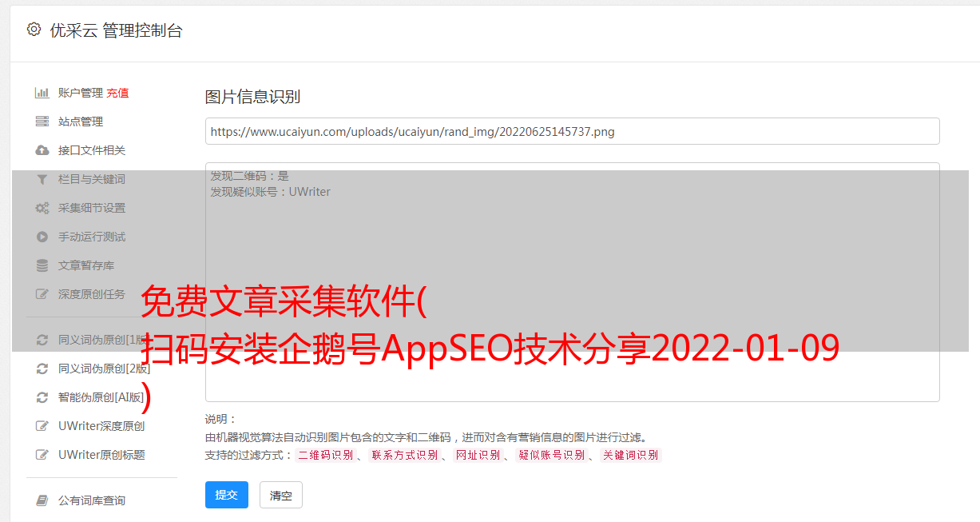Click the 优采云 管理控制台 title
The width and height of the screenshot is (980, 522).
(116, 30)
